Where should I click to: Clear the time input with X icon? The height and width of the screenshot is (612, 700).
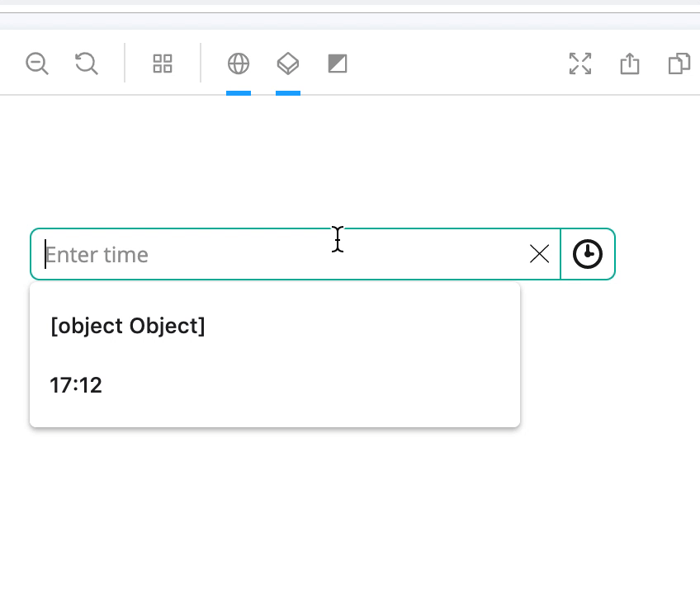539,254
